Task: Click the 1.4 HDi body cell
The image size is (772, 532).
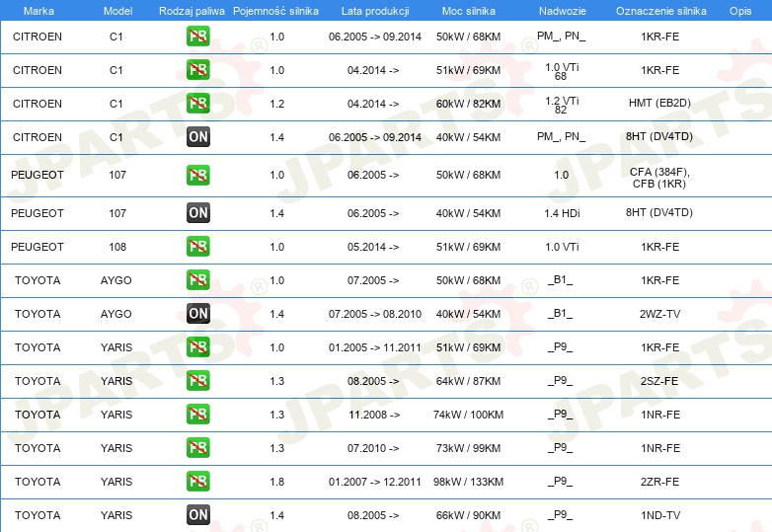Action: 562,213
